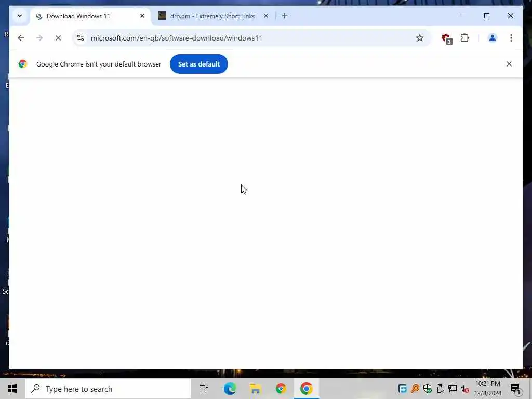Open the tab search dropdown arrow
The width and height of the screenshot is (532, 399).
20,16
